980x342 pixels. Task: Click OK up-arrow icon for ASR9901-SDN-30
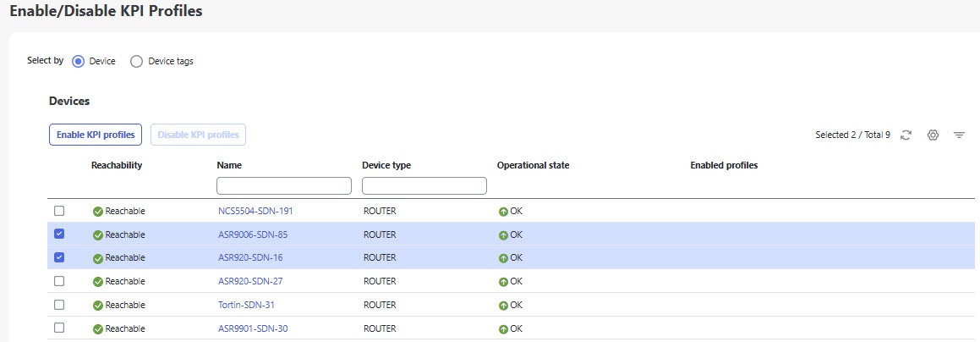[503, 328]
